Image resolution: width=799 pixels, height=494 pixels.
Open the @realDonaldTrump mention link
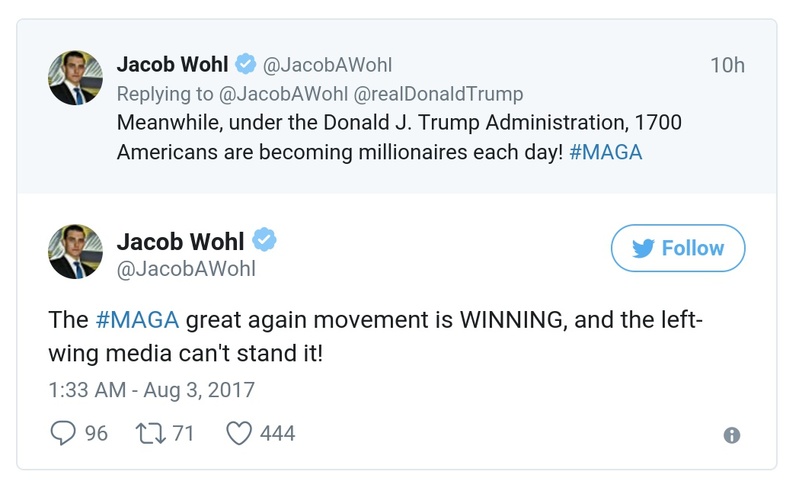point(440,94)
